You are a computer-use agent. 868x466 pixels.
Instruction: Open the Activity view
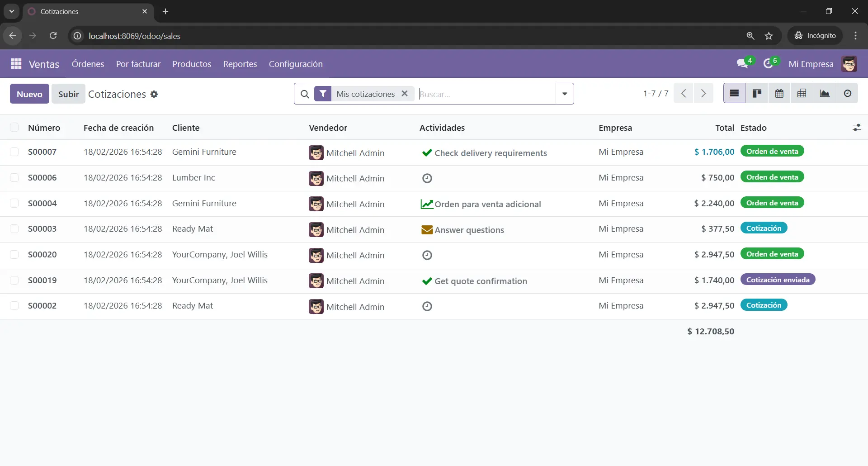(x=848, y=94)
